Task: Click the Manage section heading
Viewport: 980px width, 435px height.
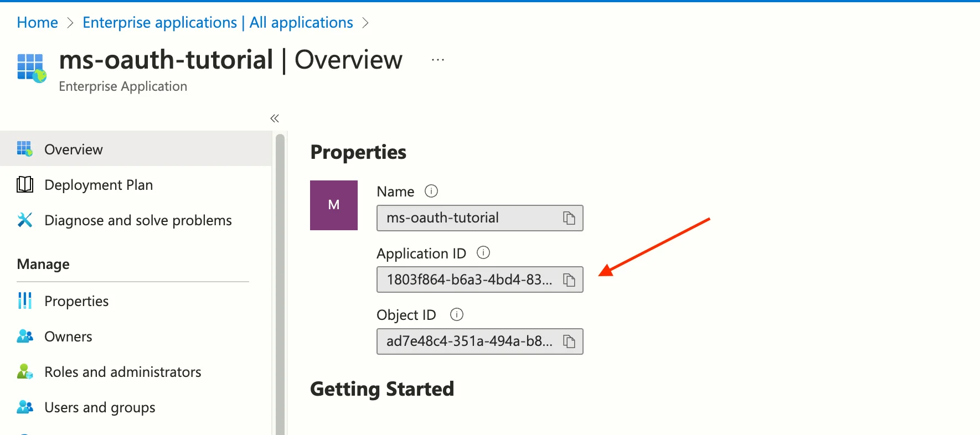Action: pyautogui.click(x=43, y=264)
